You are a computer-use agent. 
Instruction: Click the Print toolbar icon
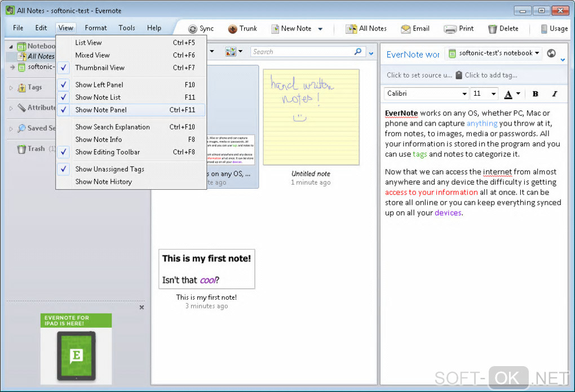[x=450, y=29]
